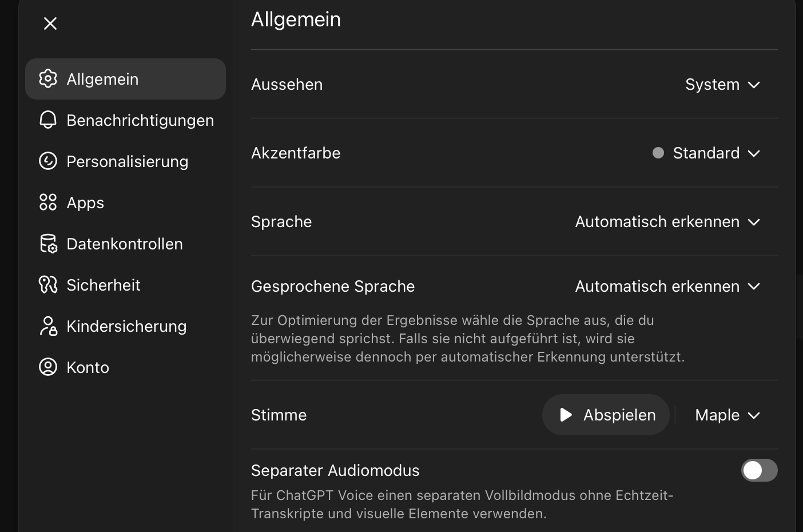Open the Aussehen System dropdown
This screenshot has width=803, height=532.
pyautogui.click(x=722, y=85)
